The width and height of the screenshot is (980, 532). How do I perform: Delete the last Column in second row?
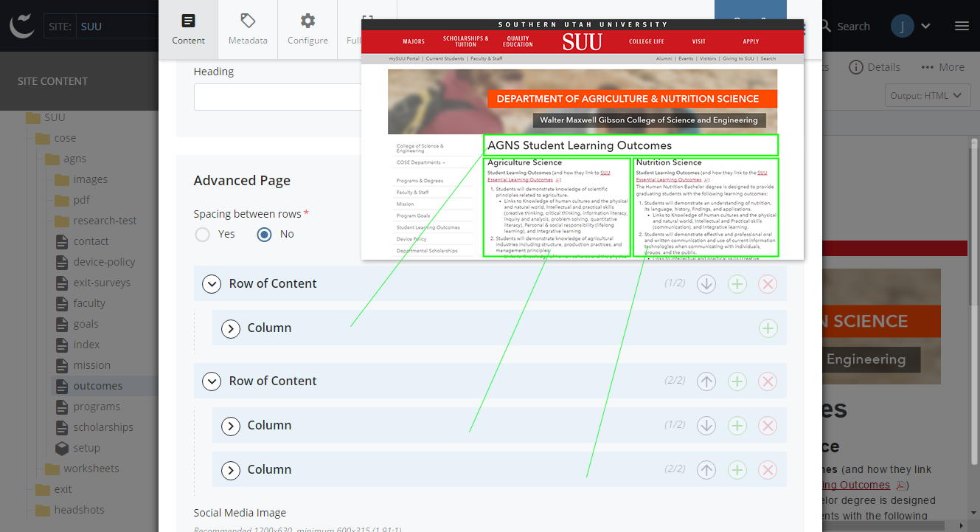point(768,470)
